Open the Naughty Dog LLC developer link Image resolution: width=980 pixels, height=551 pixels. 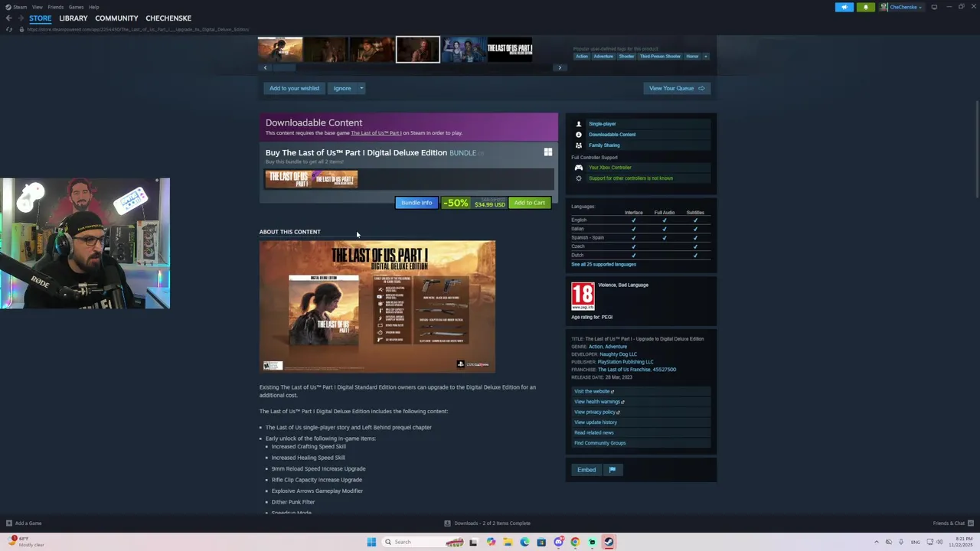(618, 354)
